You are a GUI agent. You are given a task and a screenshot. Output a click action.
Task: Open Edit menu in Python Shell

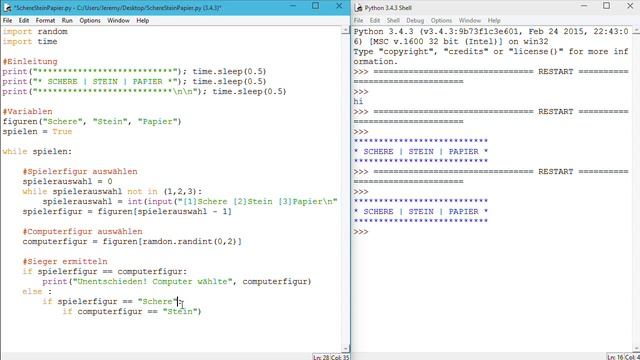(x=375, y=20)
